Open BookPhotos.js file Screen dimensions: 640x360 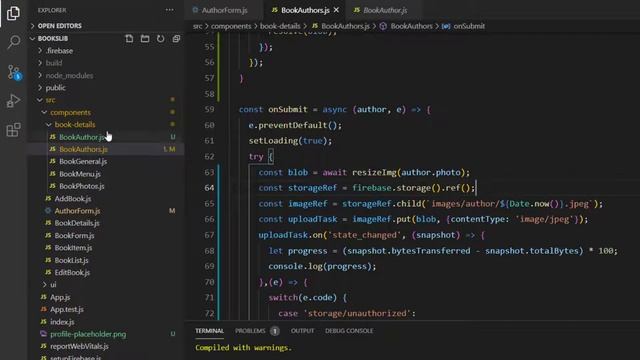coord(82,186)
